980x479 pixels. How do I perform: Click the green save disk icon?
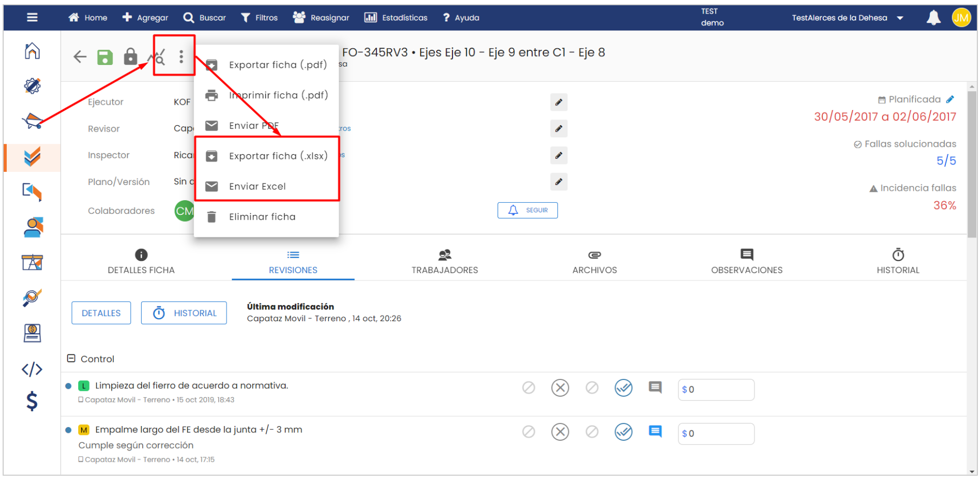pyautogui.click(x=105, y=57)
